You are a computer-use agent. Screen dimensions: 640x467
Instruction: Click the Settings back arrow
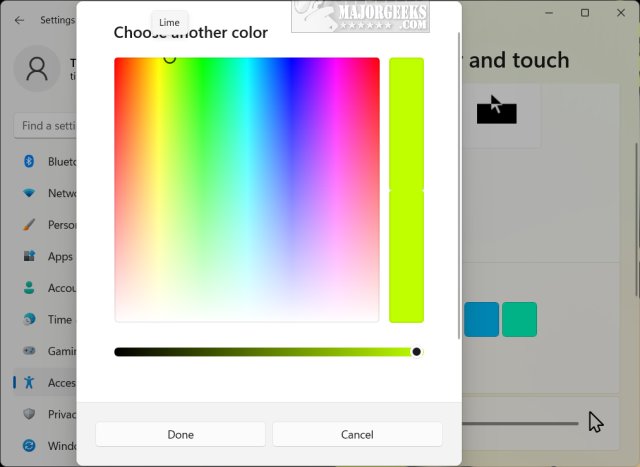tap(19, 20)
